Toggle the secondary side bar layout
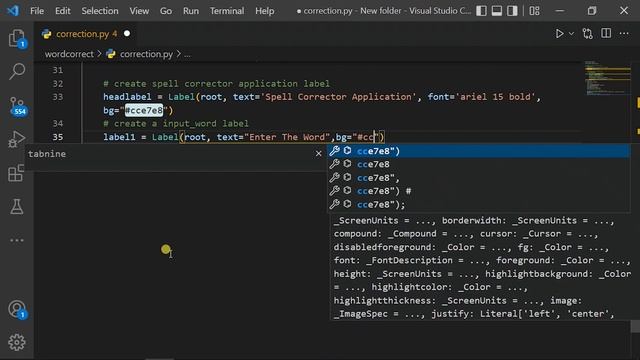The height and width of the screenshot is (360, 640). click(512, 11)
